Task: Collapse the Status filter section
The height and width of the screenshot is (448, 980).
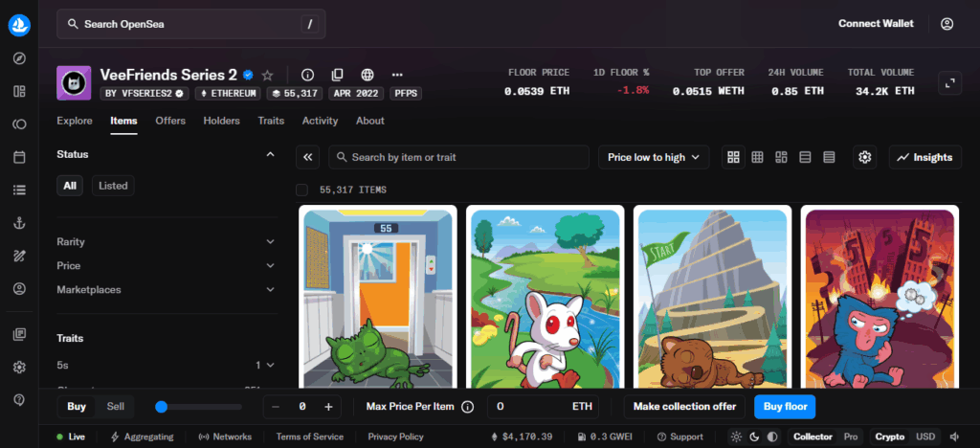Action: (270, 154)
